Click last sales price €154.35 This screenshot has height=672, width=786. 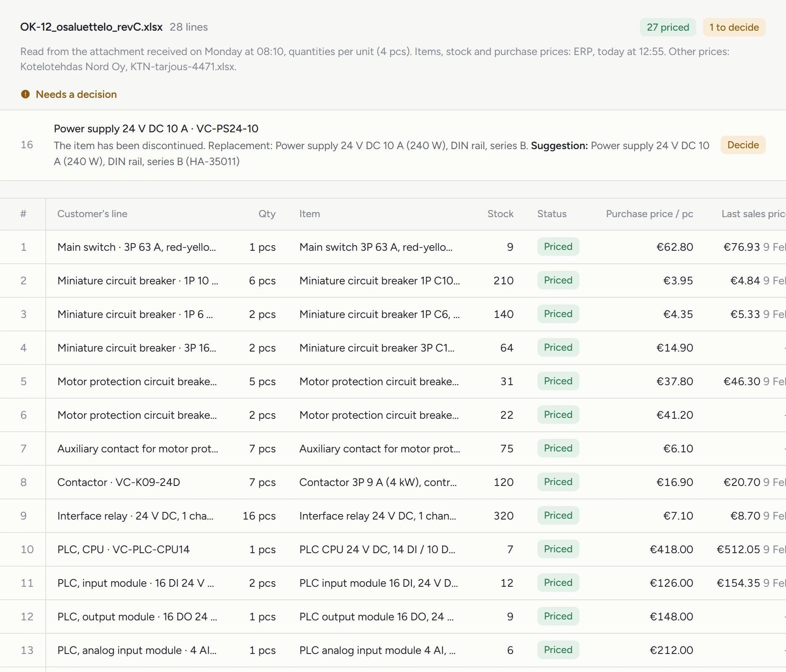point(738,583)
